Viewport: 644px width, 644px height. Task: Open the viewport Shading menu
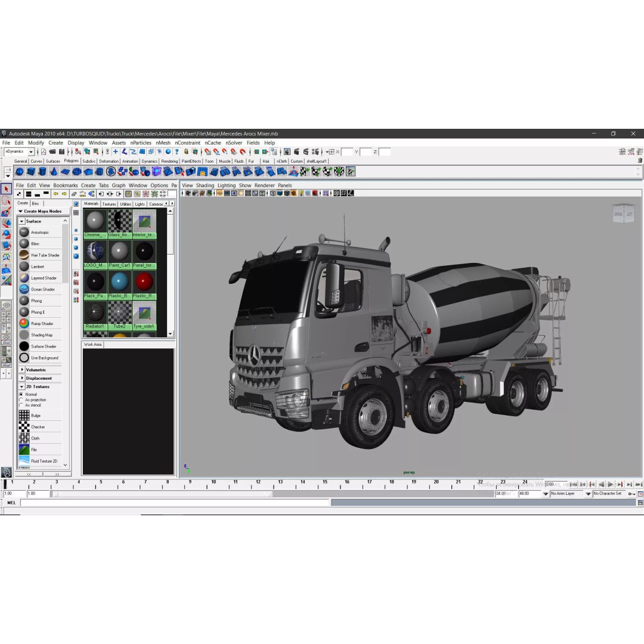point(205,185)
